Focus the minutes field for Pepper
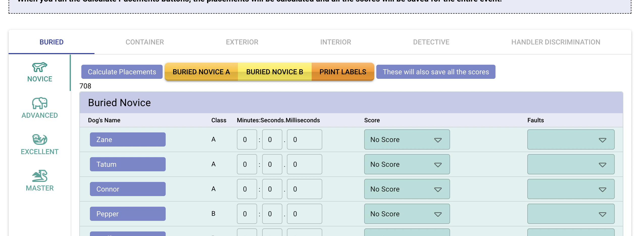 click(x=247, y=214)
